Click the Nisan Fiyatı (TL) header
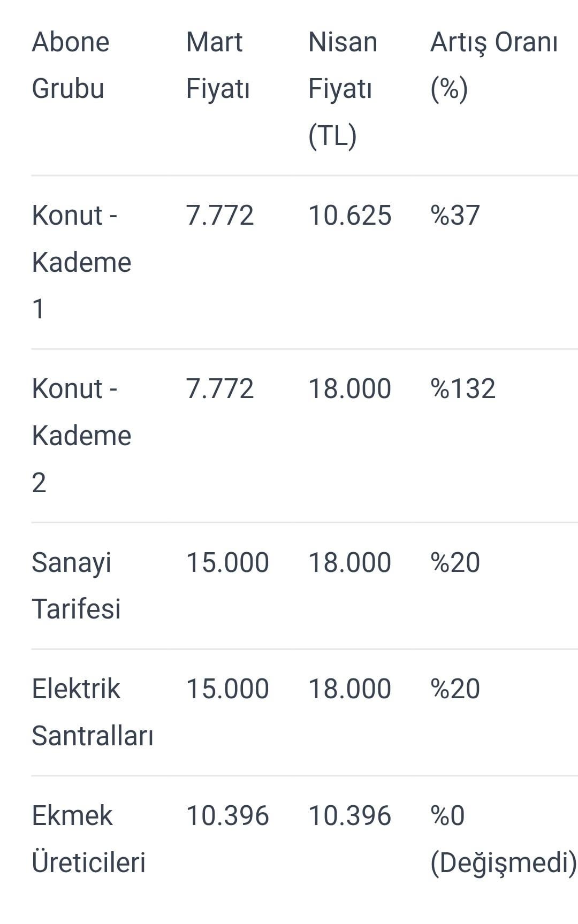The image size is (578, 924). click(343, 88)
